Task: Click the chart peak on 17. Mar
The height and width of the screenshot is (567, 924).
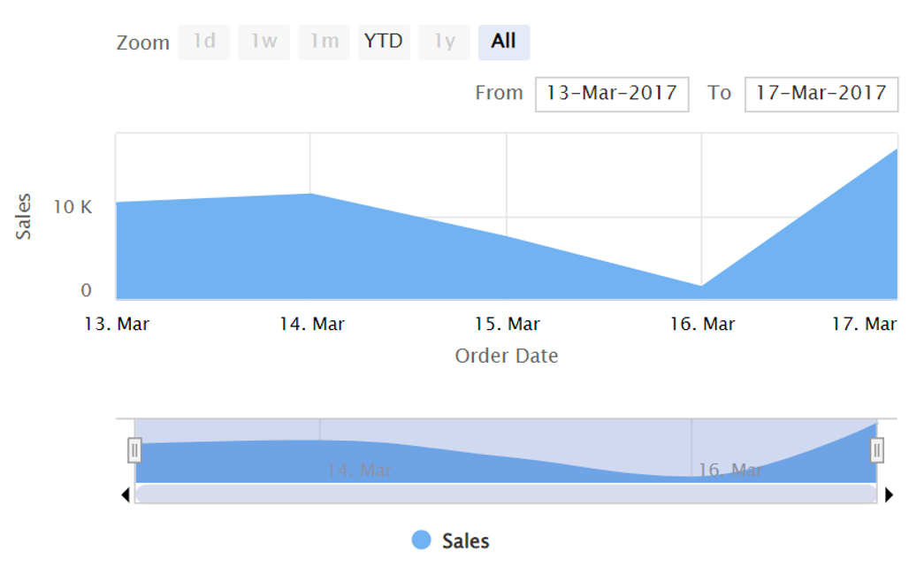Action: point(896,150)
